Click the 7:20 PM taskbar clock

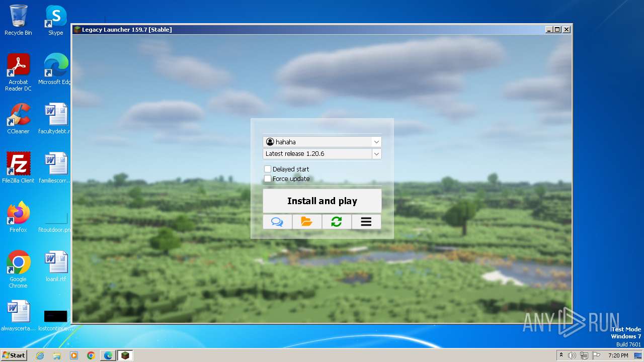[x=618, y=355]
